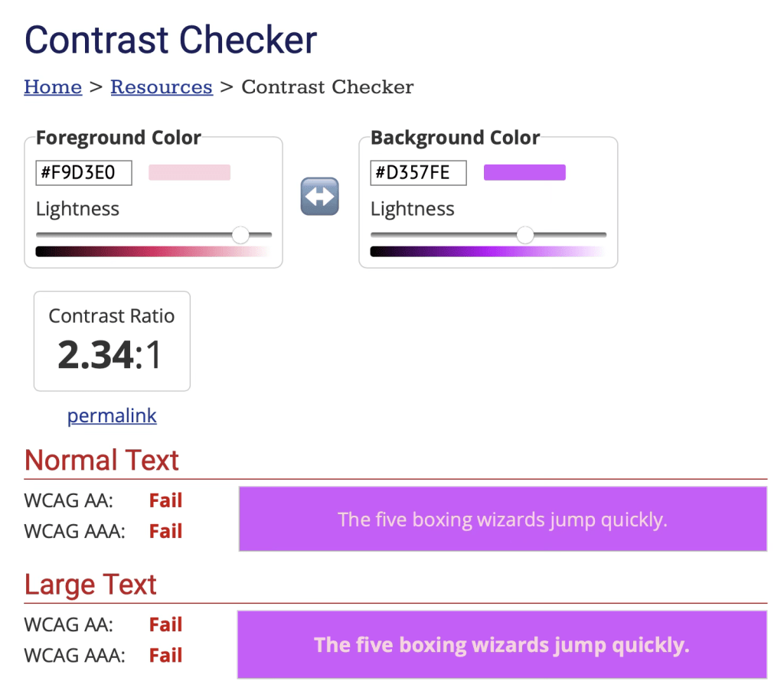Click the Normal Text section heading
Image resolution: width=784 pixels, height=694 pixels.
(x=101, y=460)
